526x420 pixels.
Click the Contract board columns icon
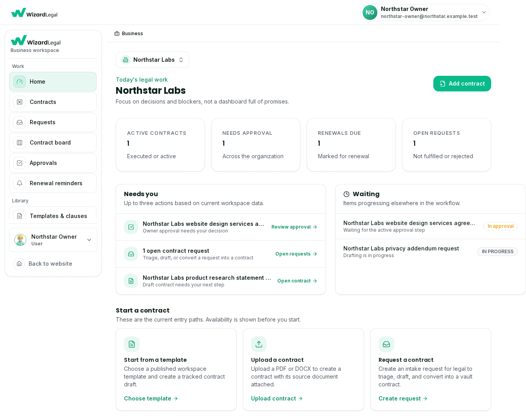point(20,143)
